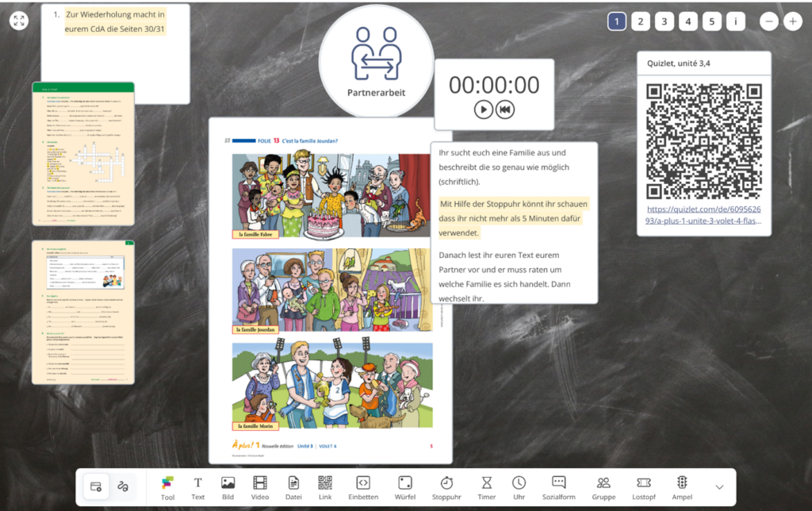Expand the toolbar with chevron arrow
The width and height of the screenshot is (812, 511).
pos(719,487)
